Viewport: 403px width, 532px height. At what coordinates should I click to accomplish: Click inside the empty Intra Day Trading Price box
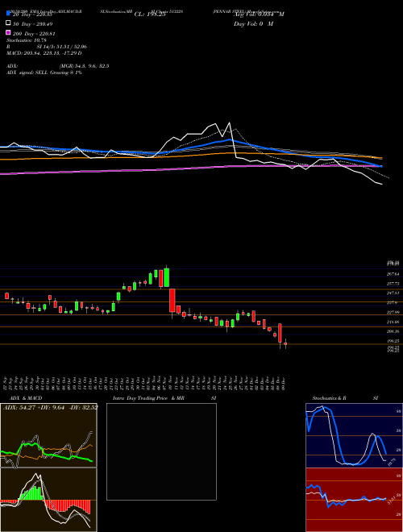click(161, 451)
